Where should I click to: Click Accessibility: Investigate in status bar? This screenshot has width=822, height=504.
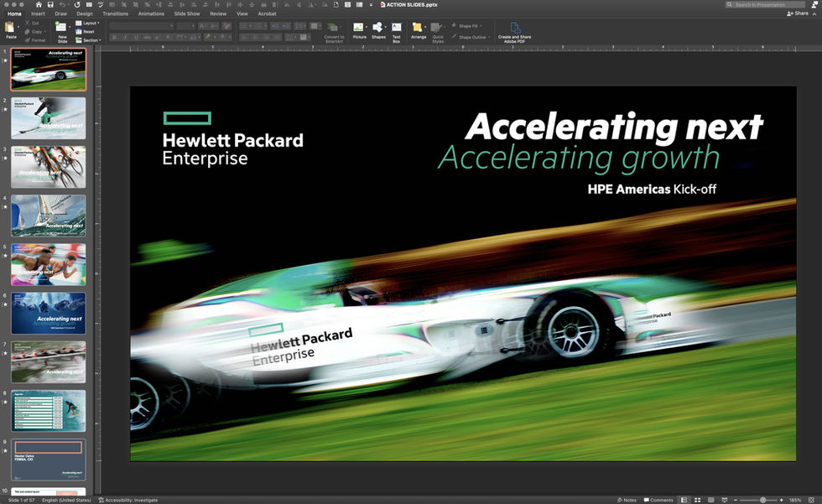point(127,500)
